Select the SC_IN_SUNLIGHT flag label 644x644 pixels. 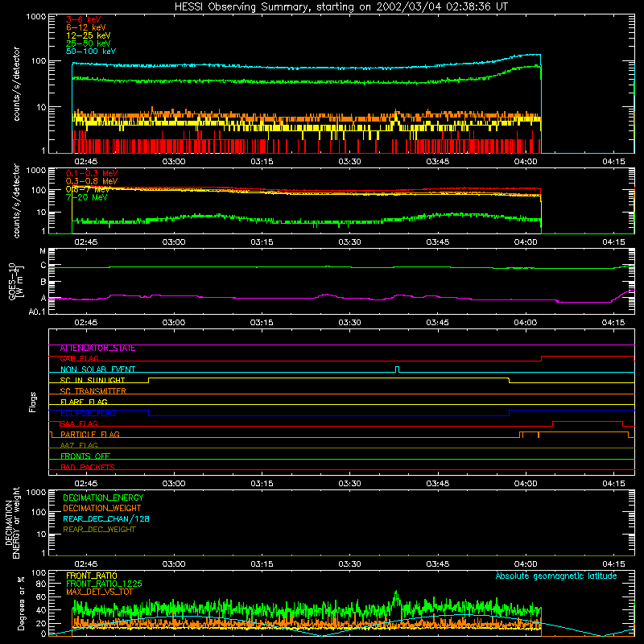[x=93, y=380]
